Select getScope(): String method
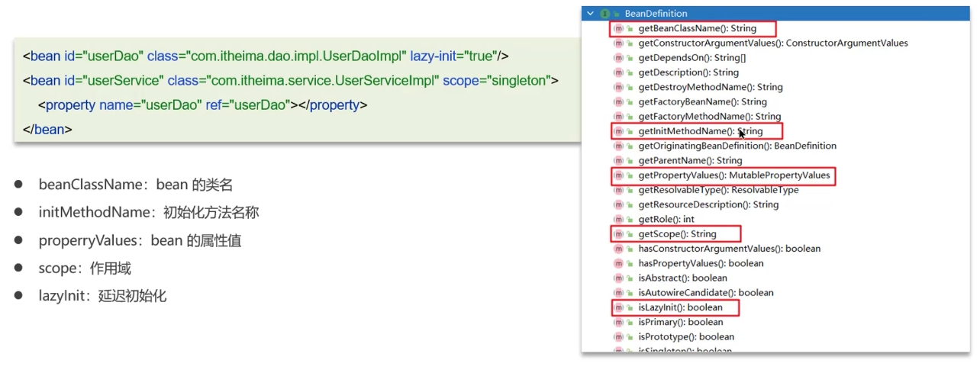This screenshot has height=373, width=980. pyautogui.click(x=677, y=233)
